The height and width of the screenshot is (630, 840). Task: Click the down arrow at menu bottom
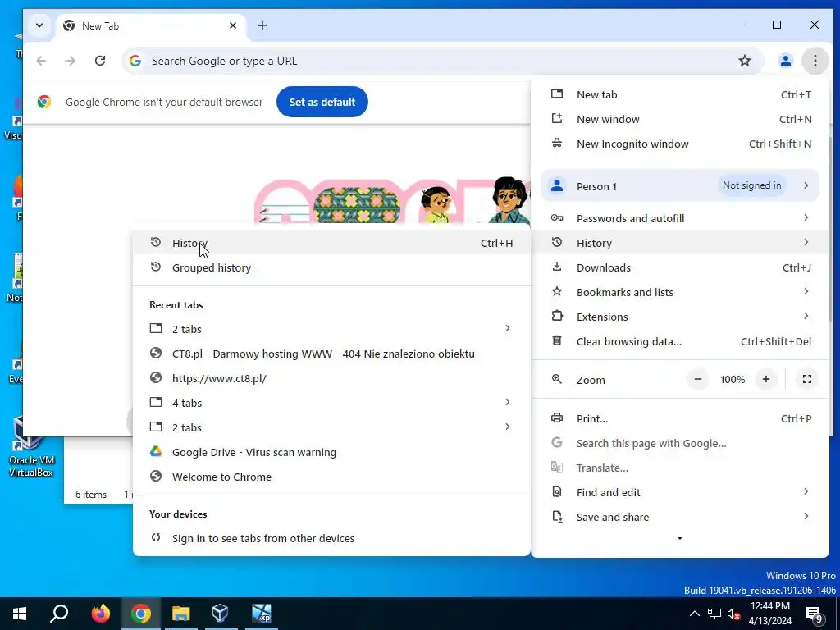click(680, 538)
